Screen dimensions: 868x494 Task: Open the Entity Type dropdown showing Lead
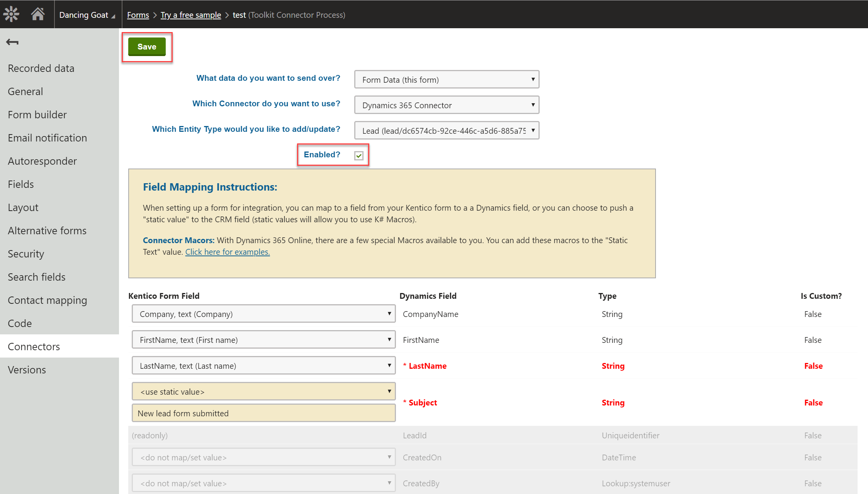pos(446,130)
